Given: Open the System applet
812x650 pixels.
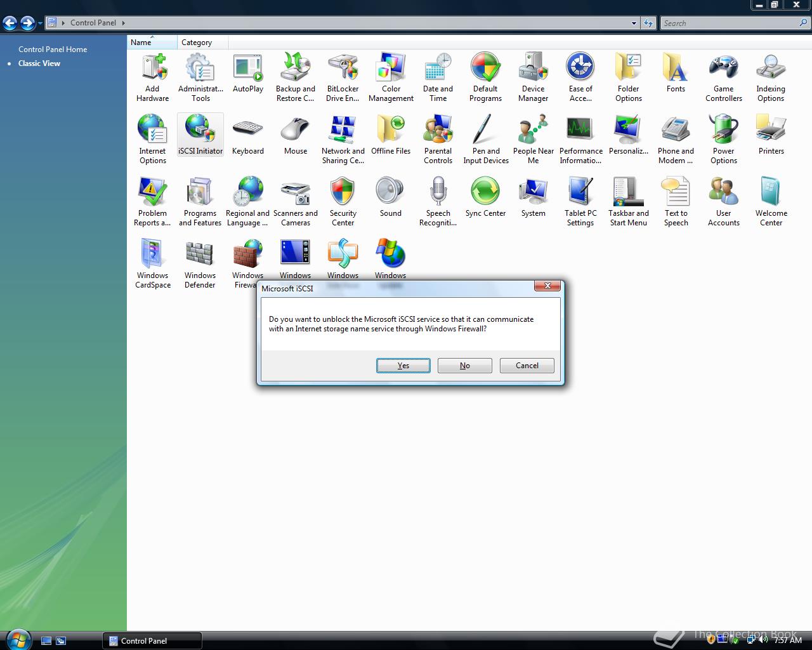Looking at the screenshot, I should [534, 197].
